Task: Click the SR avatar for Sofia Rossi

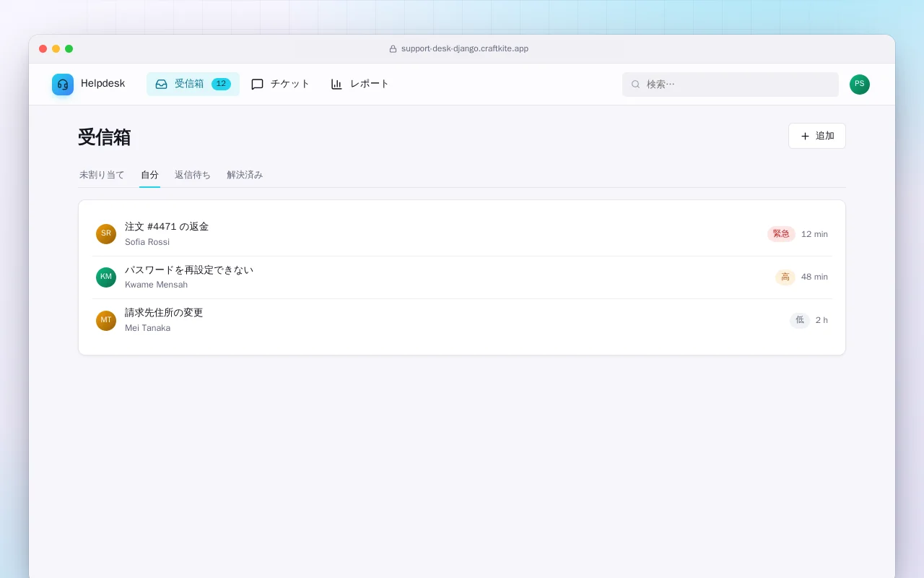Action: pos(106,234)
